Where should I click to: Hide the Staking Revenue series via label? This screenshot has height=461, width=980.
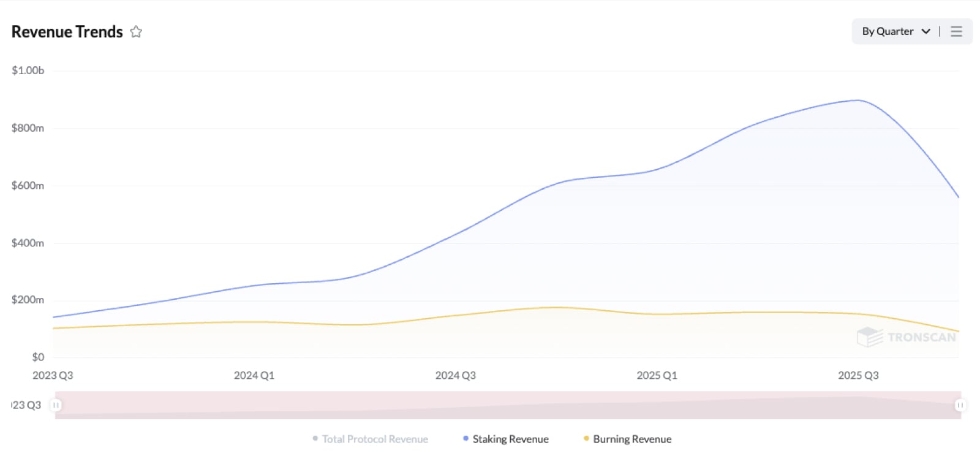click(x=510, y=439)
